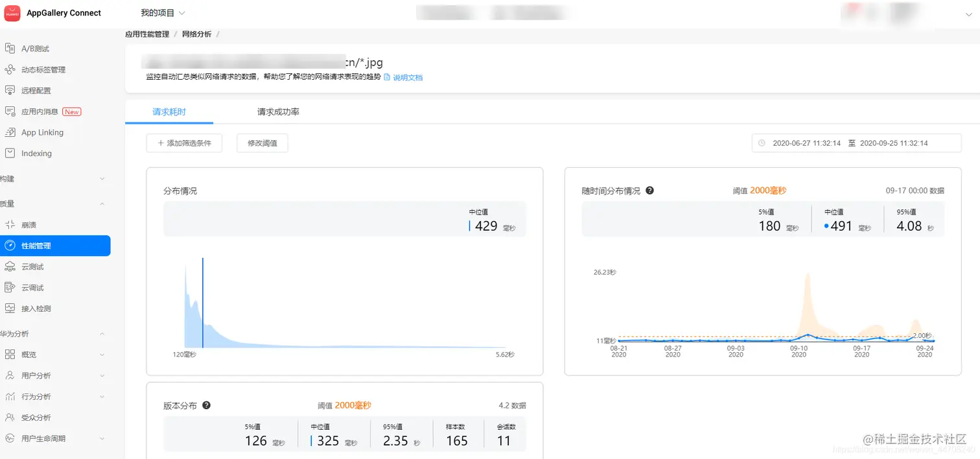The height and width of the screenshot is (459, 980).
Task: Switch to the 请求成功率 tab
Action: point(278,112)
